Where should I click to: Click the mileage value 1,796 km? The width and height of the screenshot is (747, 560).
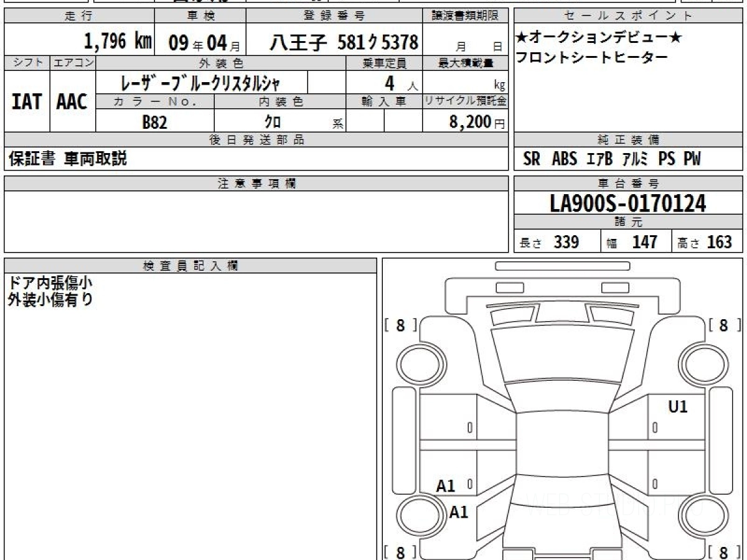(x=118, y=42)
